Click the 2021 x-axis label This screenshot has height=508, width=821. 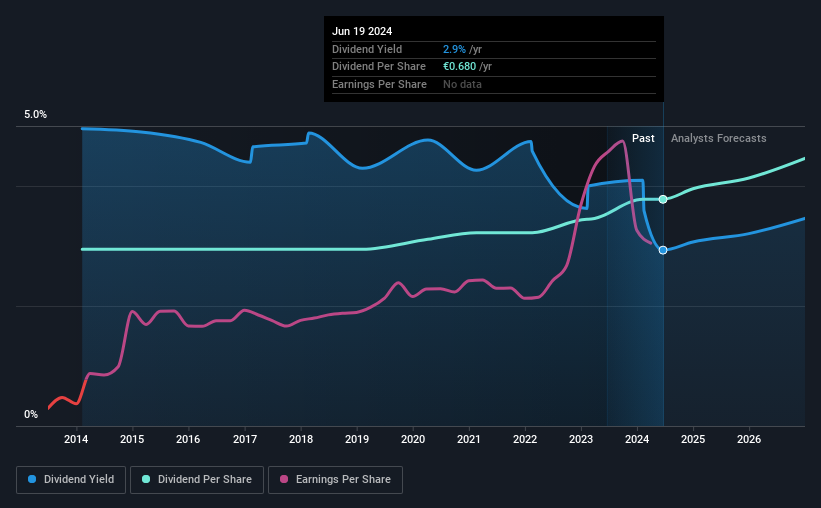click(x=469, y=439)
